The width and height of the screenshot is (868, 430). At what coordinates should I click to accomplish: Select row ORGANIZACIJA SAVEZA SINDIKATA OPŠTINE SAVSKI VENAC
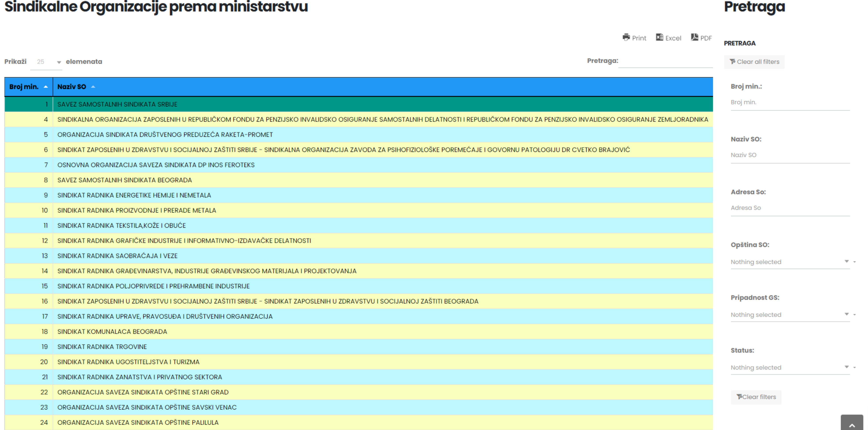tap(359, 407)
